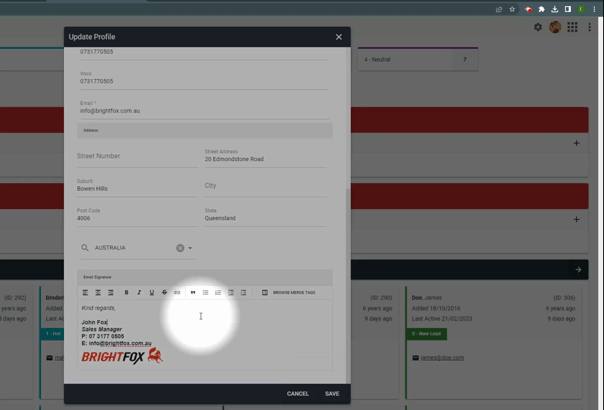Clear the AUSTRALIA country selection
This screenshot has width=604, height=410.
point(180,248)
